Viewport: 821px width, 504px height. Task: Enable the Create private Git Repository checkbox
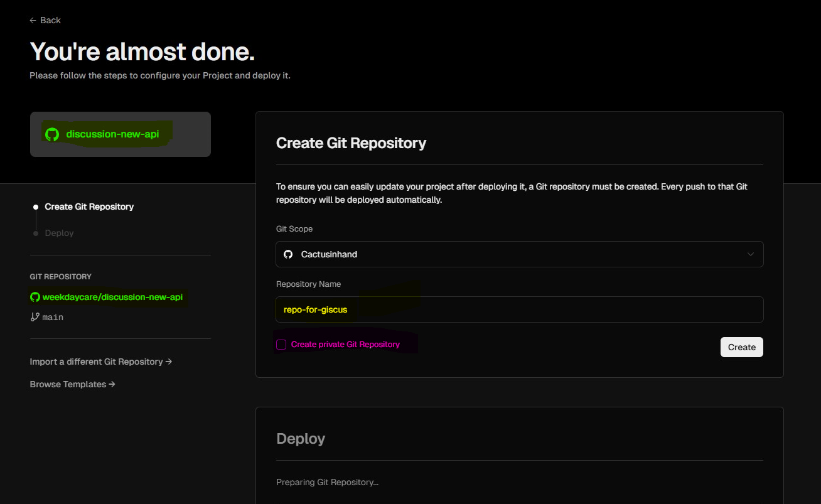pyautogui.click(x=281, y=345)
